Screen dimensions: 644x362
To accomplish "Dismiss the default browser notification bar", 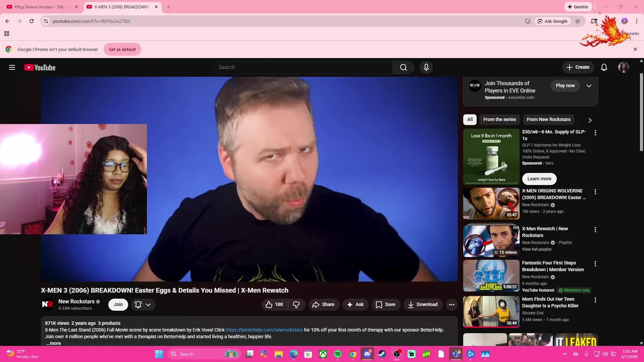I will point(635,49).
